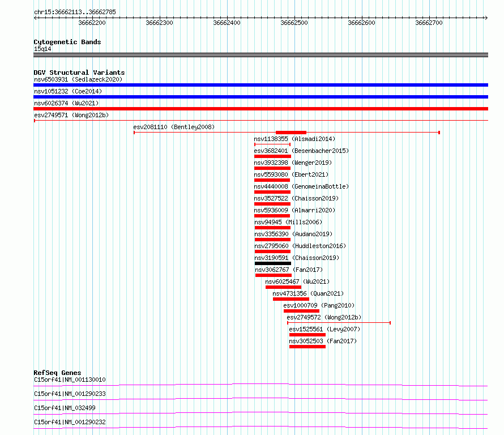Screen dimensions: 504x435
Task: Open the esv3682401 (Besenbacher2015) variant label
Action: tap(301, 151)
